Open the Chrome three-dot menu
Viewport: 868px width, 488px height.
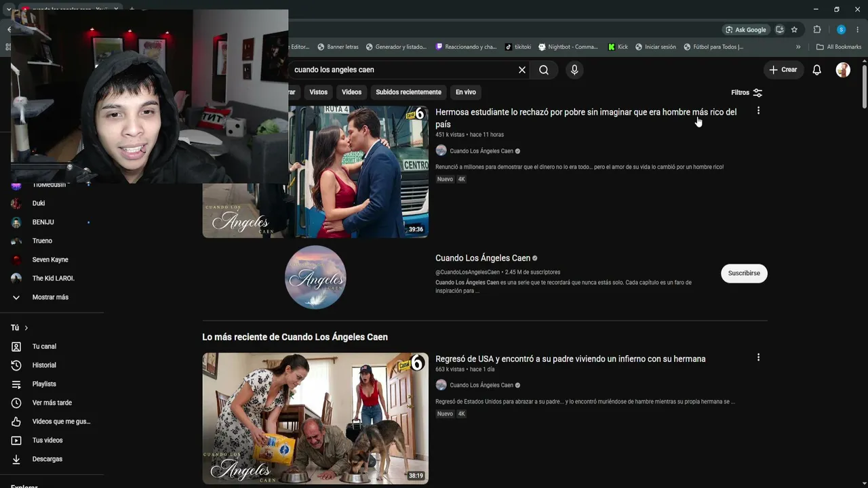pos(858,30)
